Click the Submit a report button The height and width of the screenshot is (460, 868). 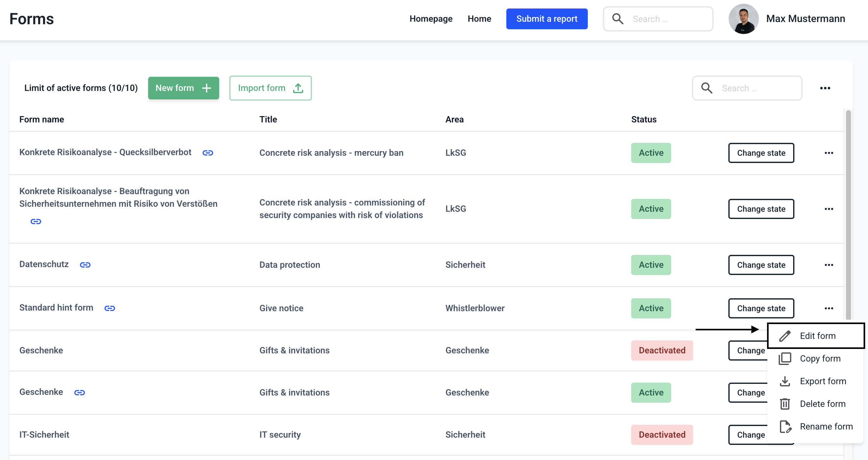click(x=547, y=19)
